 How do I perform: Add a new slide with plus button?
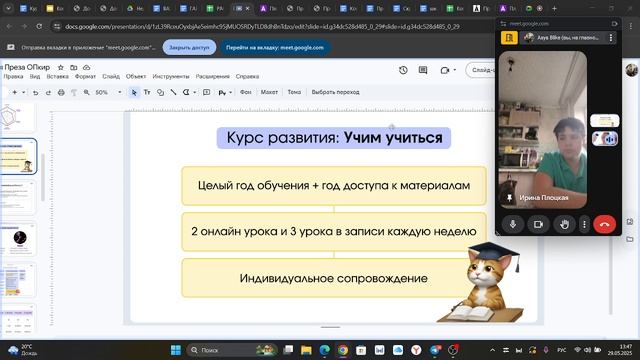coord(15,93)
